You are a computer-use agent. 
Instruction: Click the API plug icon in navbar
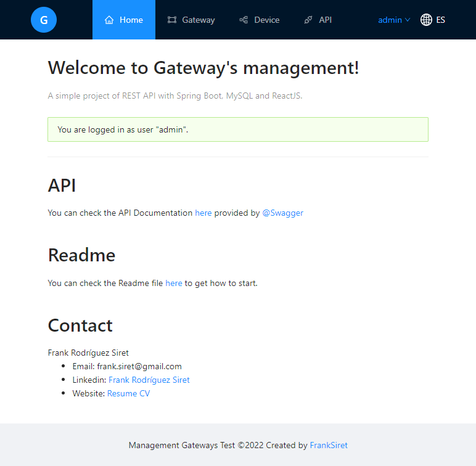(308, 20)
